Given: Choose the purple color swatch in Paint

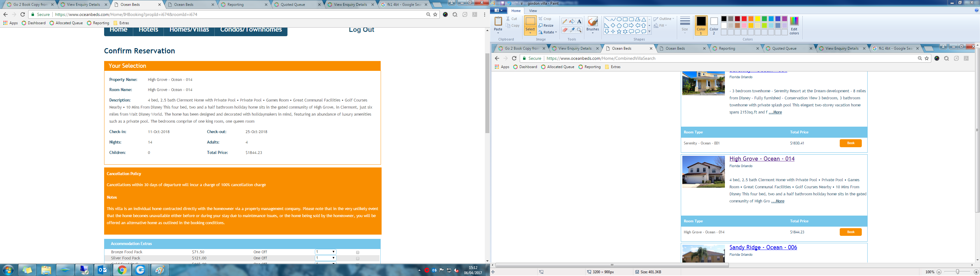Looking at the screenshot, I should tap(785, 19).
